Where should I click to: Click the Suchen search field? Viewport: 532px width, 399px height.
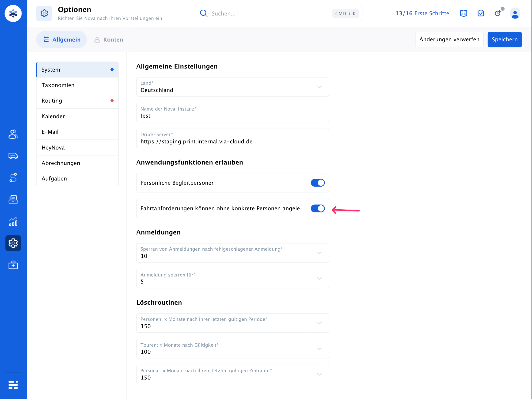[x=279, y=13]
